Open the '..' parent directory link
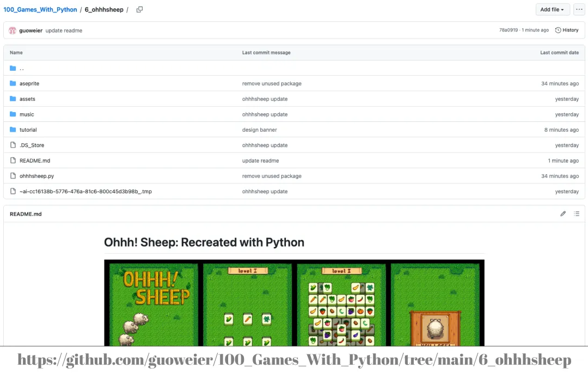 (22, 68)
